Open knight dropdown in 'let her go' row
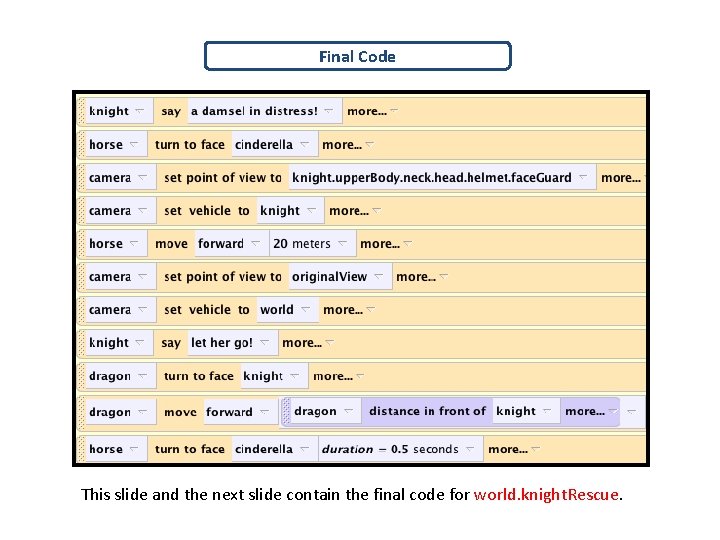The image size is (720, 540). pyautogui.click(x=119, y=343)
